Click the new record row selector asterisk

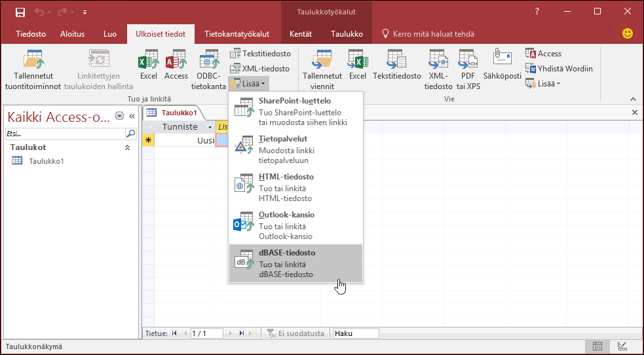(x=148, y=140)
